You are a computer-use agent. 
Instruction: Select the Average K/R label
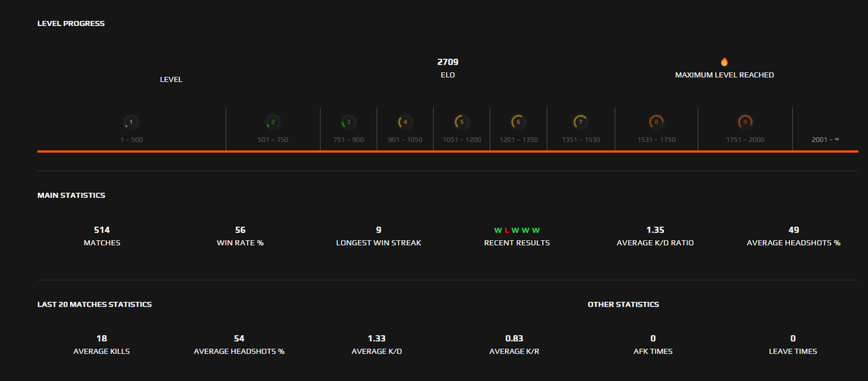click(514, 351)
